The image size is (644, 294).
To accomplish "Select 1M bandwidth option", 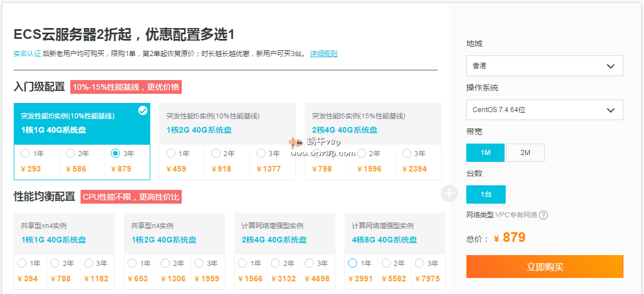I will click(x=485, y=153).
